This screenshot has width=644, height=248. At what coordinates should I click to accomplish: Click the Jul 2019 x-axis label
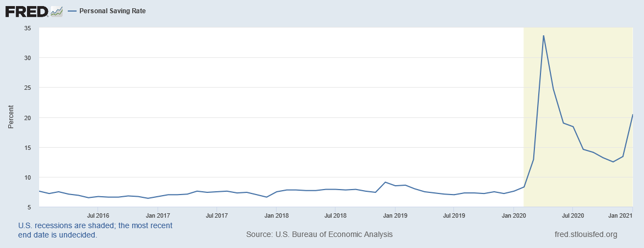(454, 215)
